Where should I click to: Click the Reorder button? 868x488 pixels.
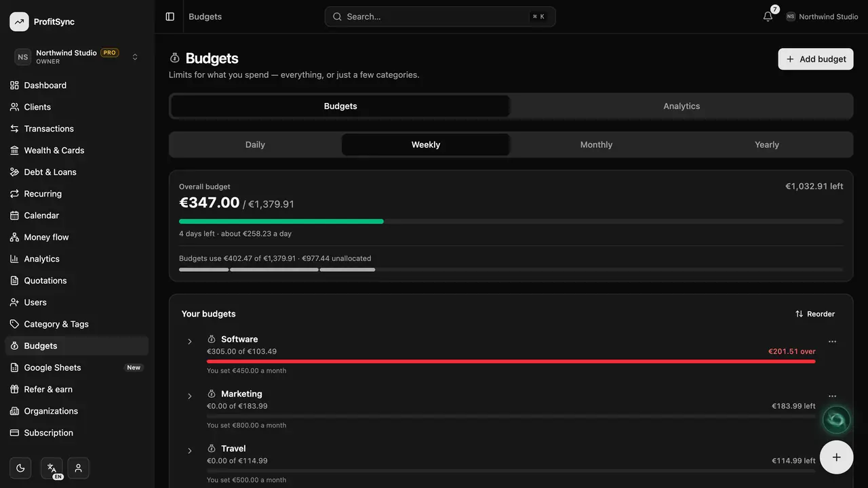815,314
